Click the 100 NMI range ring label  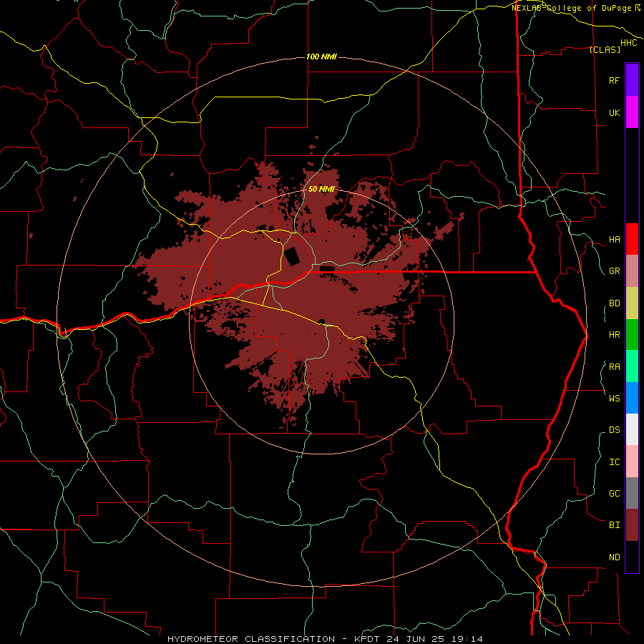coord(321,57)
